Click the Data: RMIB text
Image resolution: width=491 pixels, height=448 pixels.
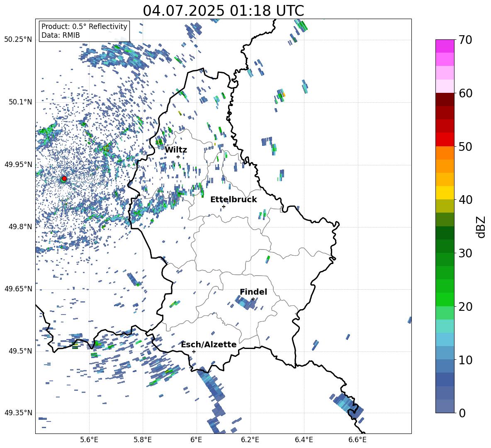(61, 35)
